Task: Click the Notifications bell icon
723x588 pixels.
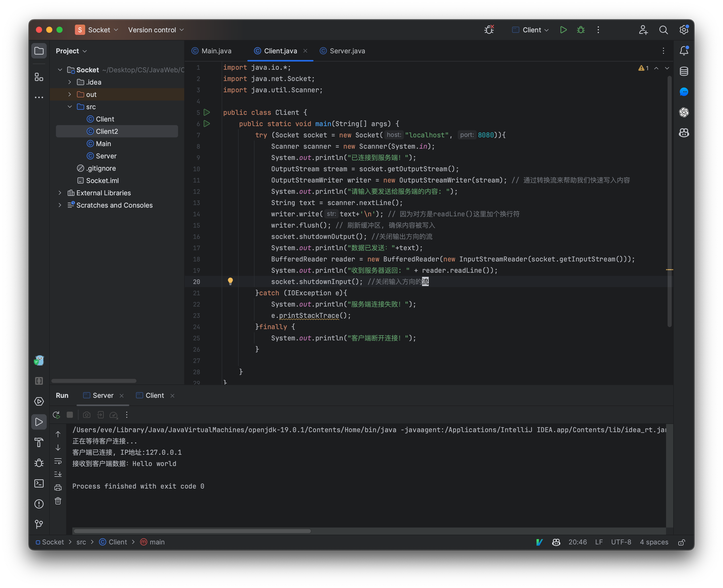Action: coord(683,51)
